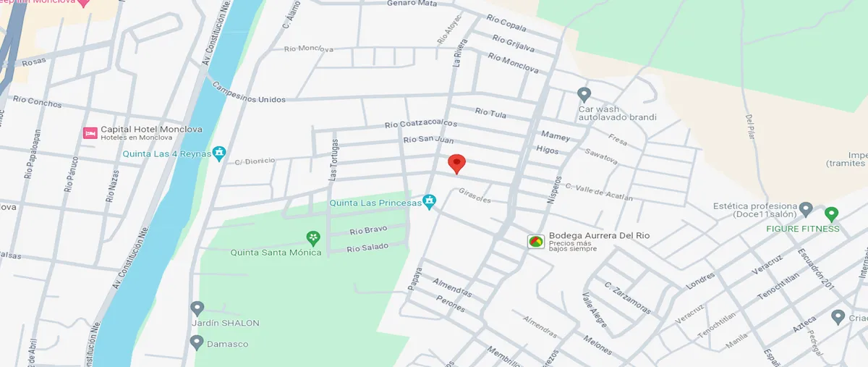Select the Quinta Santa Mónica green icon
The image size is (868, 367).
coord(313,238)
